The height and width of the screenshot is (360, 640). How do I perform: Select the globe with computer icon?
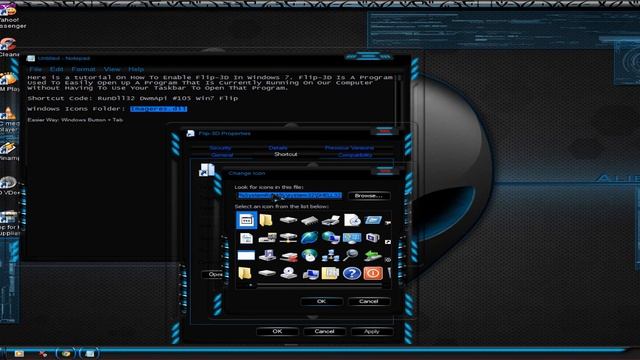331,238
